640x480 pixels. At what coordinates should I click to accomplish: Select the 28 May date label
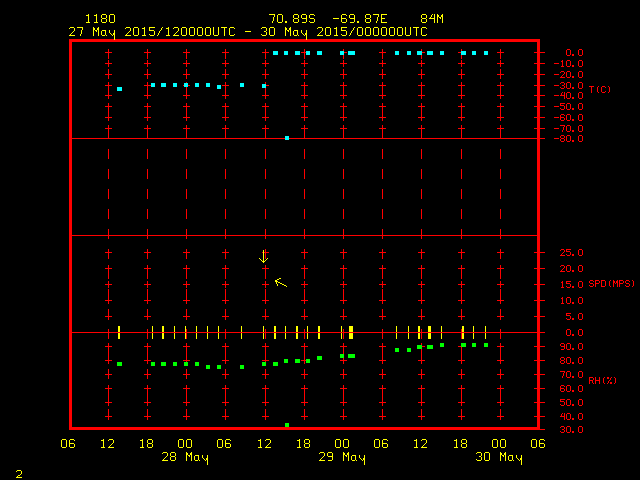tap(185, 458)
